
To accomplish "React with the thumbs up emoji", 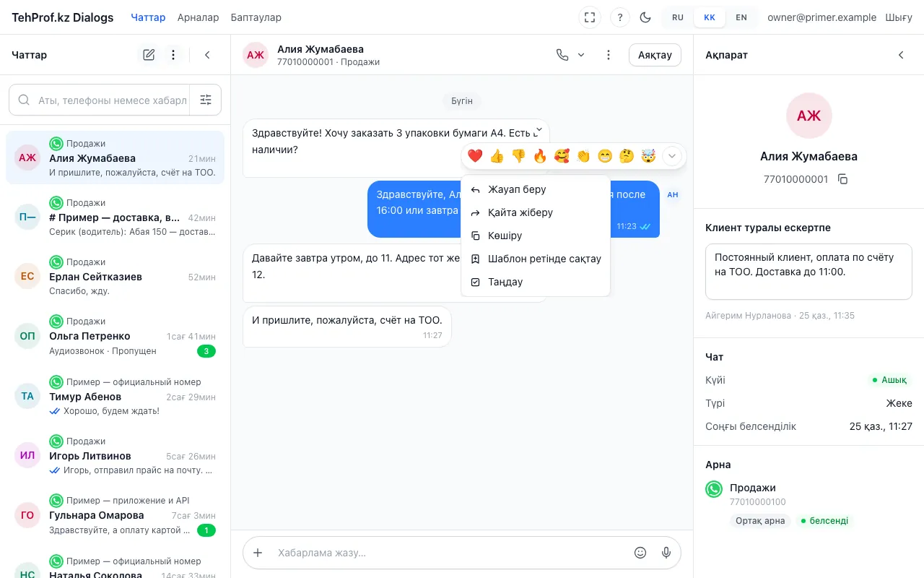I will point(497,155).
